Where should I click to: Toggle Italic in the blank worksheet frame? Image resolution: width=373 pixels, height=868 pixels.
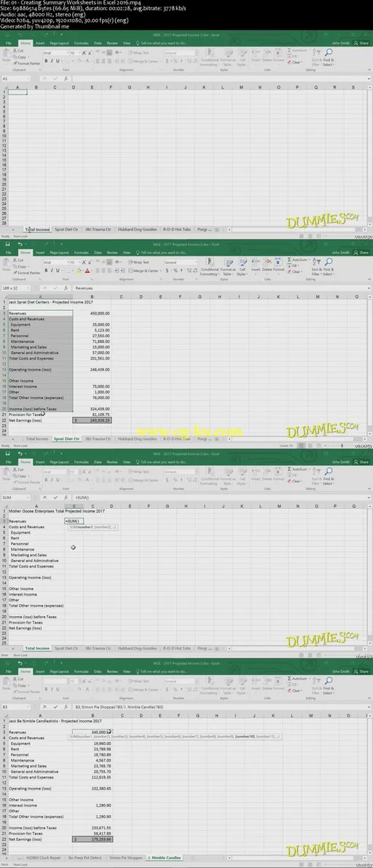53,61
